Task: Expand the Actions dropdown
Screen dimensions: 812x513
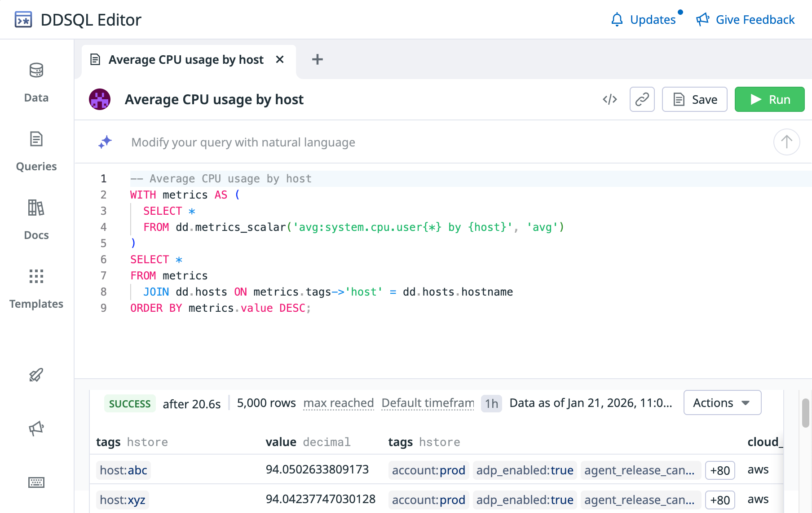Action: pyautogui.click(x=722, y=402)
